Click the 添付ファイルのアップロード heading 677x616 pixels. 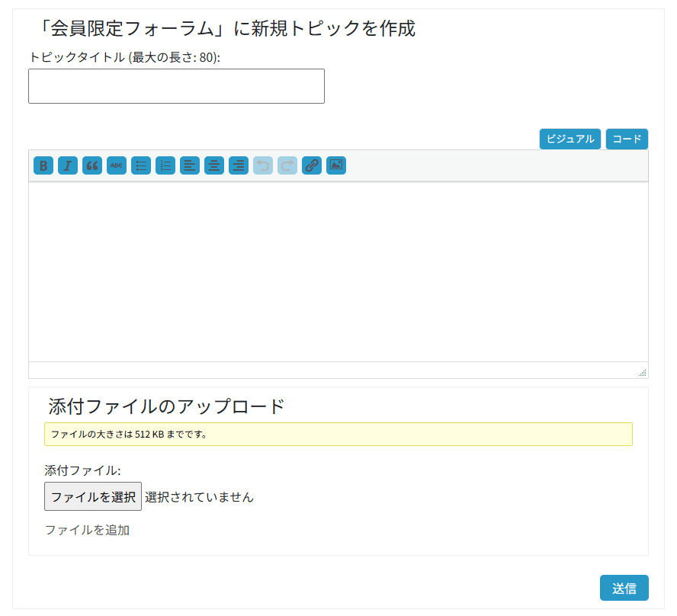click(166, 406)
